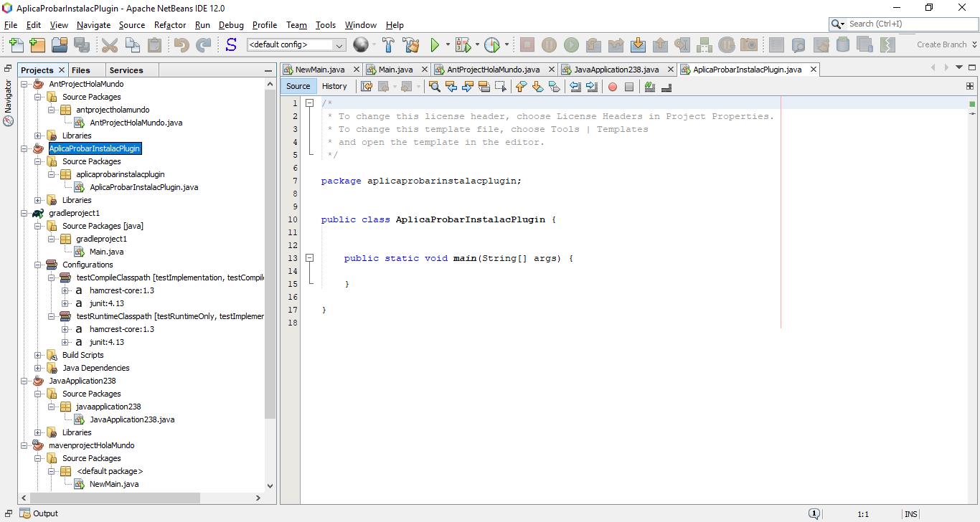Click the Shift Line Left icon
This screenshot has height=522, width=980.
[575, 87]
